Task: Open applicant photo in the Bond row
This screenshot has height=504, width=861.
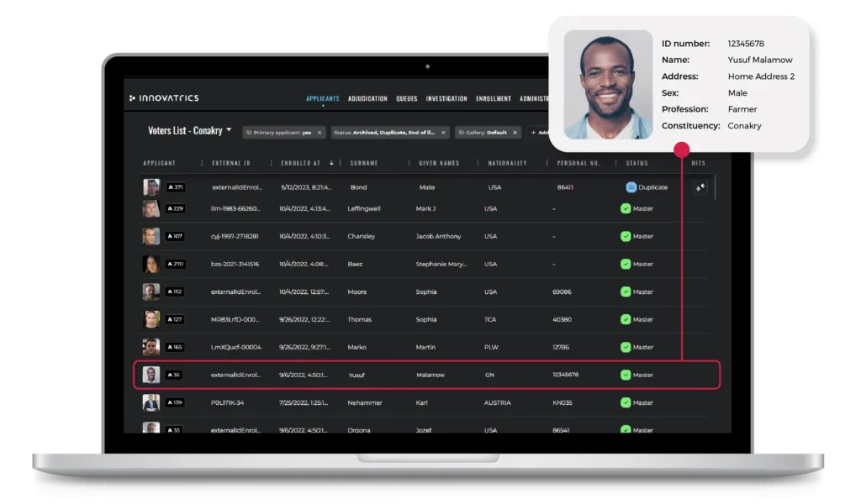Action: click(151, 187)
